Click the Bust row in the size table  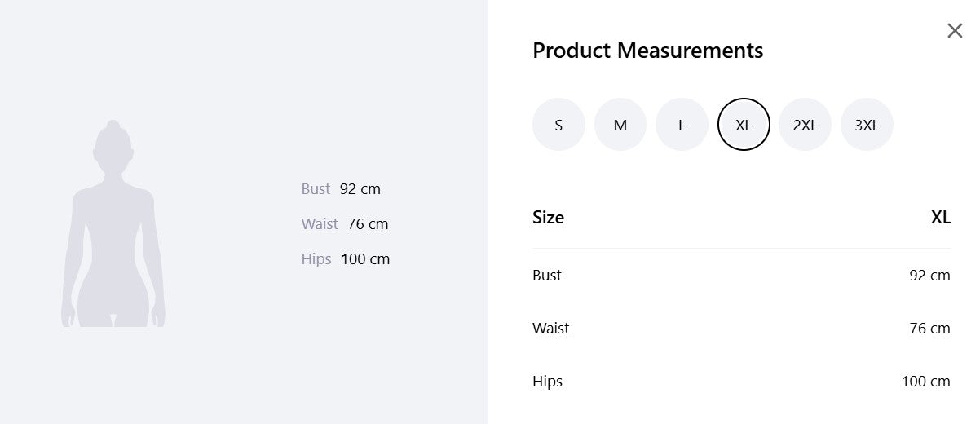tap(741, 276)
